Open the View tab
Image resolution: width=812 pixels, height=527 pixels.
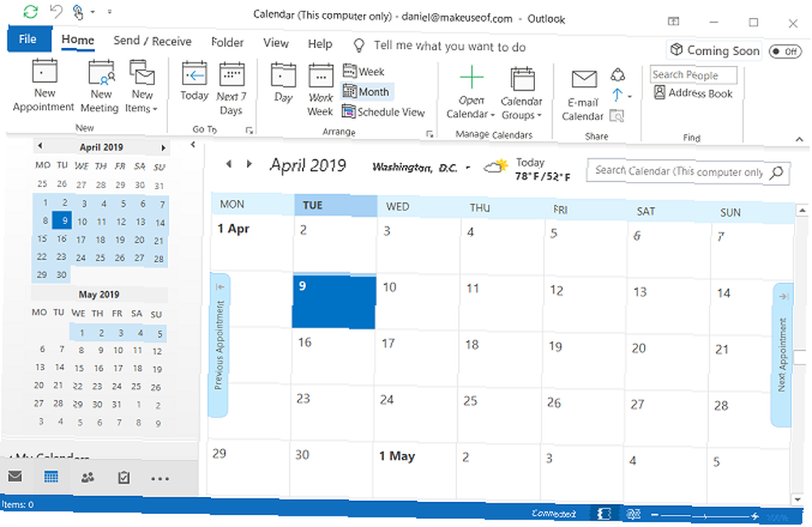[275, 43]
